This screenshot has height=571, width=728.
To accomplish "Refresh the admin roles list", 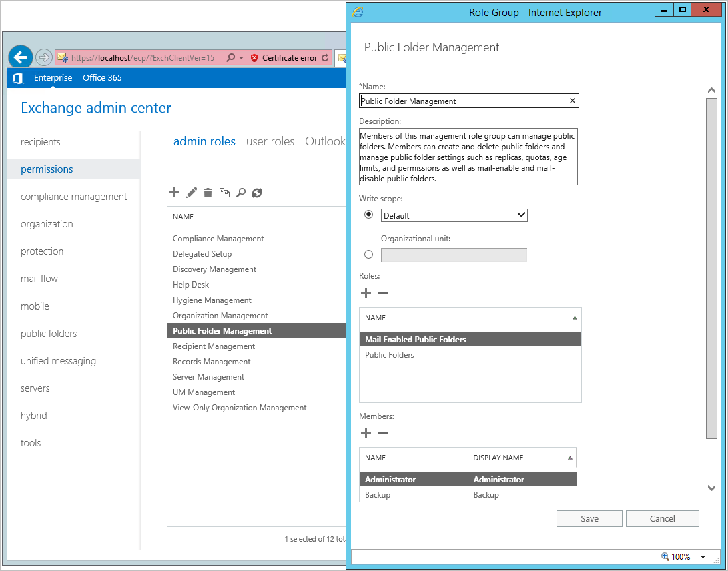I will (x=257, y=193).
